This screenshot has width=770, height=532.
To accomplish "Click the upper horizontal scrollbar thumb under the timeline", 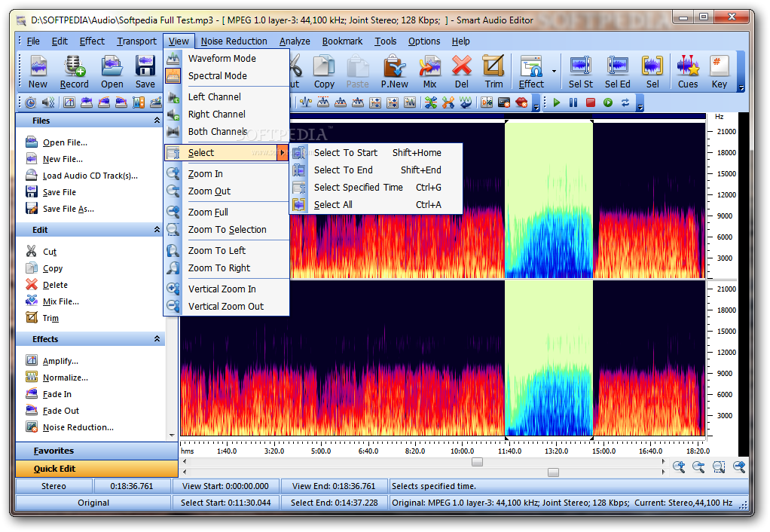I will [x=478, y=462].
